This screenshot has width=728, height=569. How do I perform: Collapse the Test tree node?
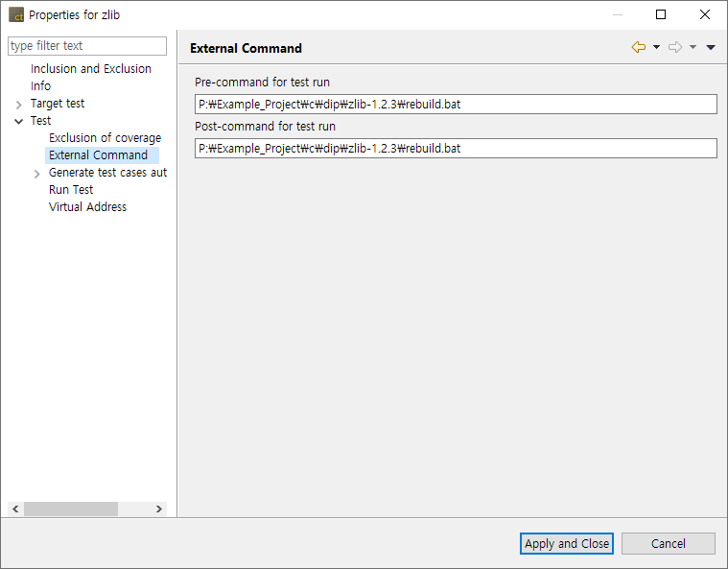(19, 121)
